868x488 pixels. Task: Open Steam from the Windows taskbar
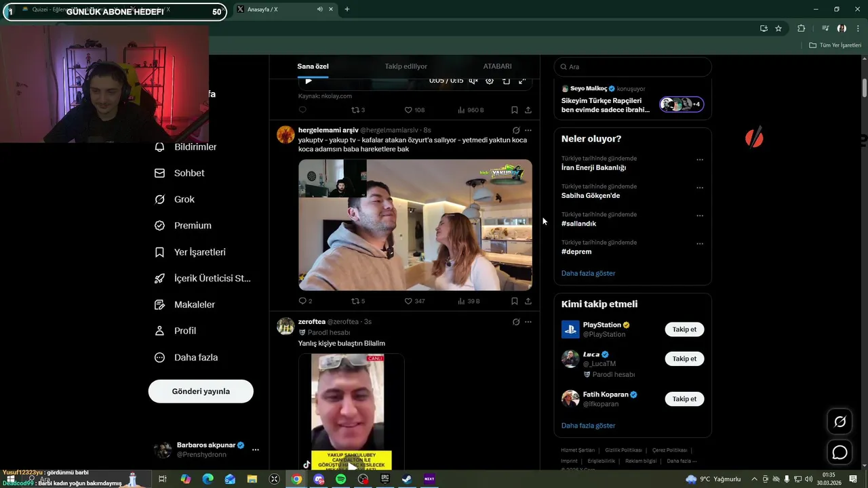click(x=407, y=479)
